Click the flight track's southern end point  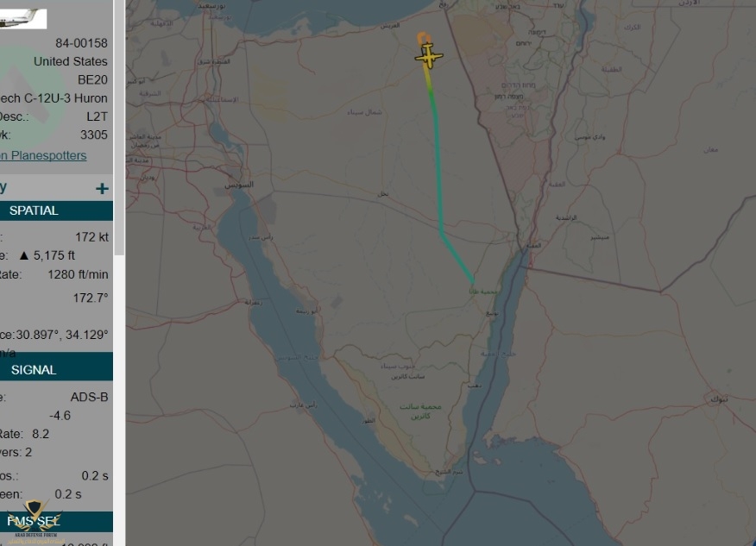coord(472,281)
